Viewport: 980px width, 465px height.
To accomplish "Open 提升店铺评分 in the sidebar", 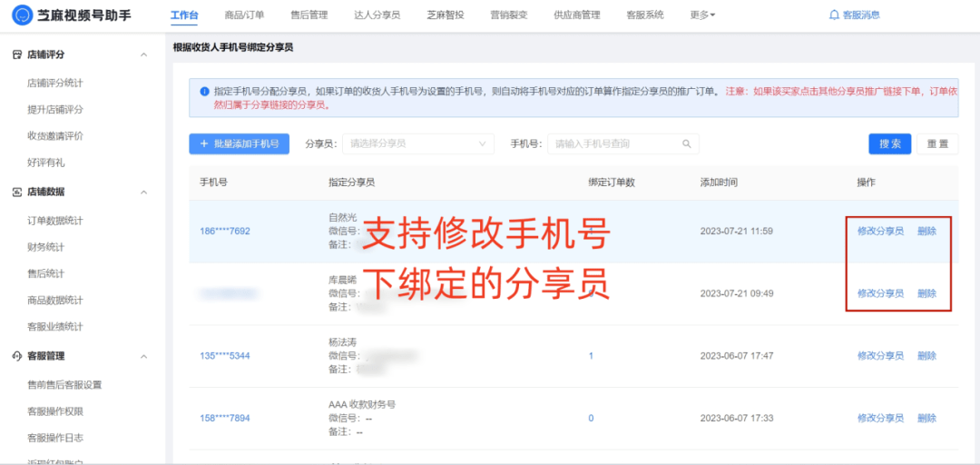I will (x=55, y=110).
